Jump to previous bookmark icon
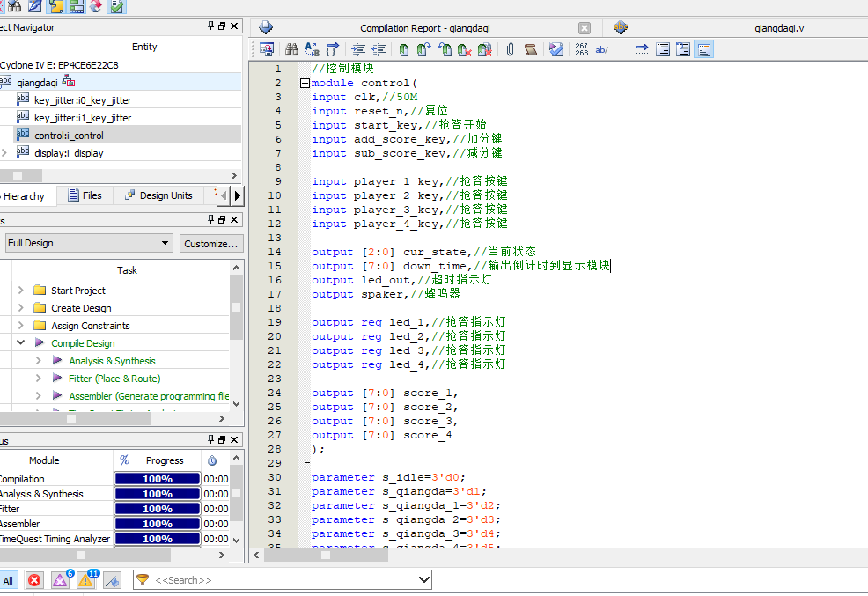868x596 pixels. coord(445,50)
